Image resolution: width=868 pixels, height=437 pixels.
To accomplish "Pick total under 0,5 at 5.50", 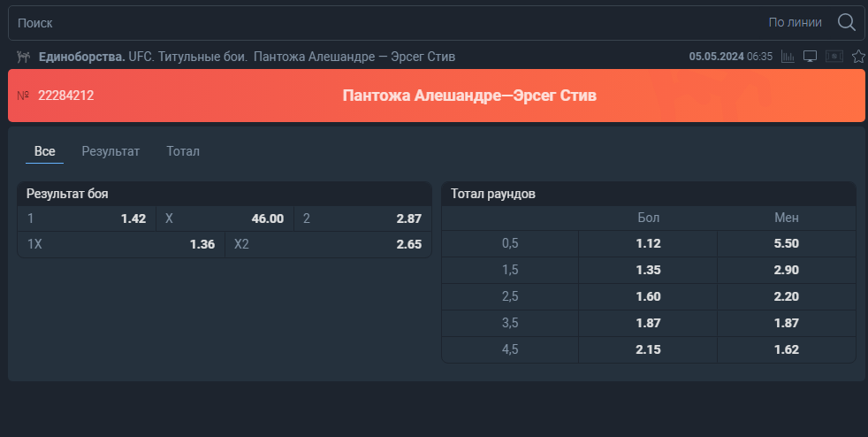I will [x=786, y=243].
